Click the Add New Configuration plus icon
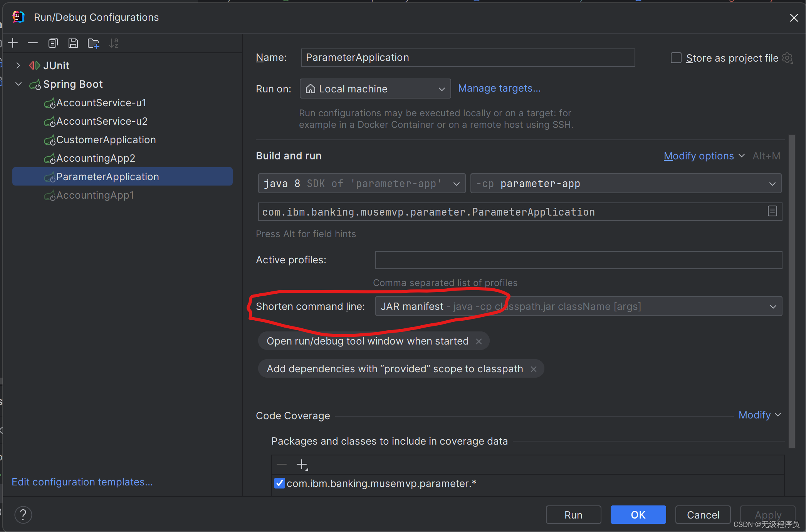Screen dimensions: 806x532 tap(13, 43)
